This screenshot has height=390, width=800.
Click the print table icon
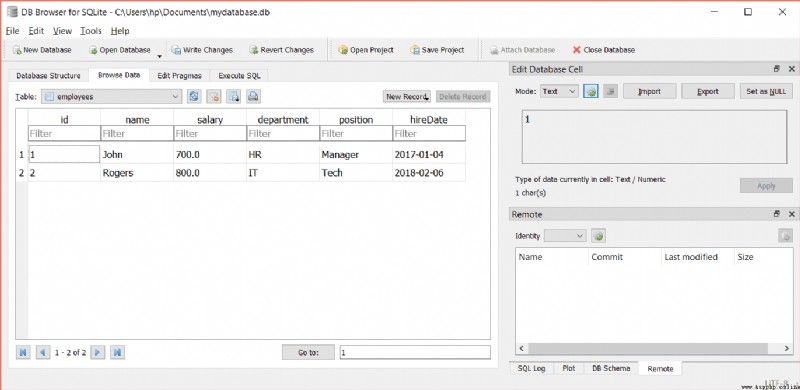tap(254, 96)
